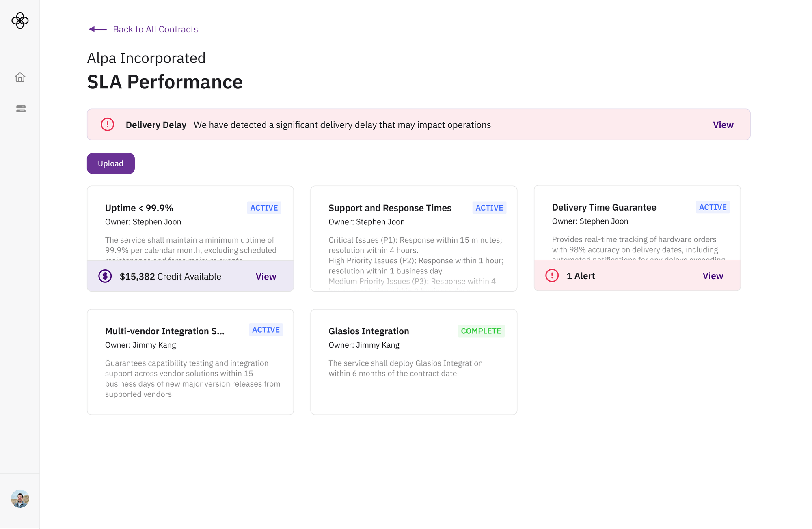Click the Uptime < 99.9% card title
The image size is (812, 529).
coord(139,208)
